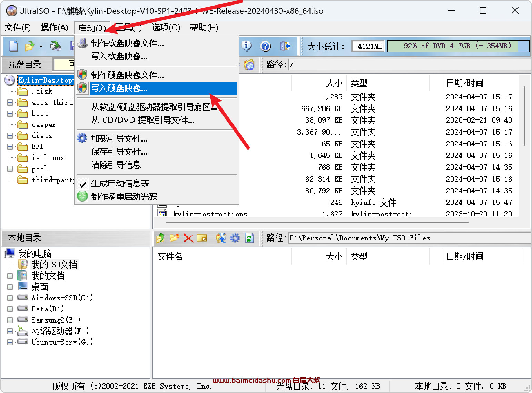Click the refresh icon in local toolbar
The image size is (532, 393).
(249, 238)
